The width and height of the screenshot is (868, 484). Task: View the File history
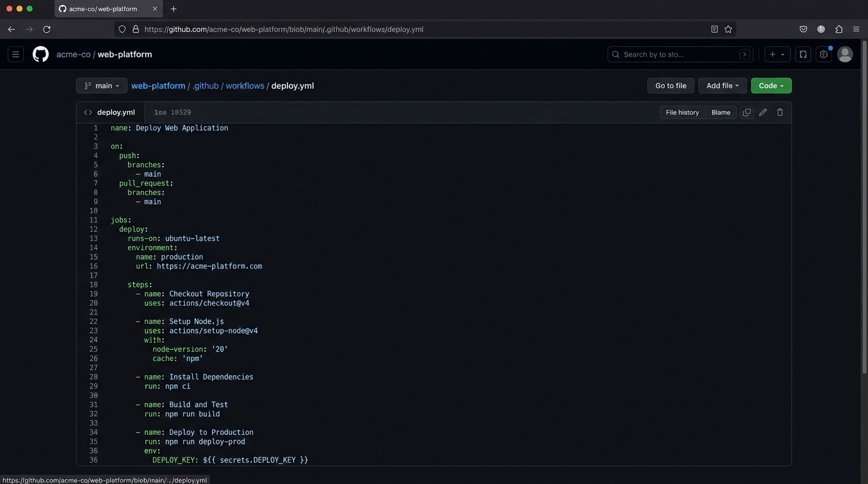tap(682, 112)
